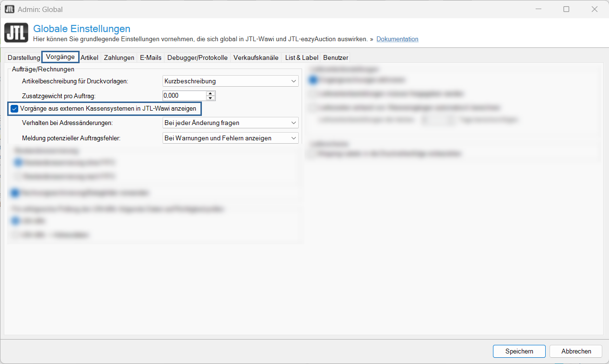Image resolution: width=609 pixels, height=364 pixels.
Task: Switch to the Darstellung tab
Action: point(24,57)
